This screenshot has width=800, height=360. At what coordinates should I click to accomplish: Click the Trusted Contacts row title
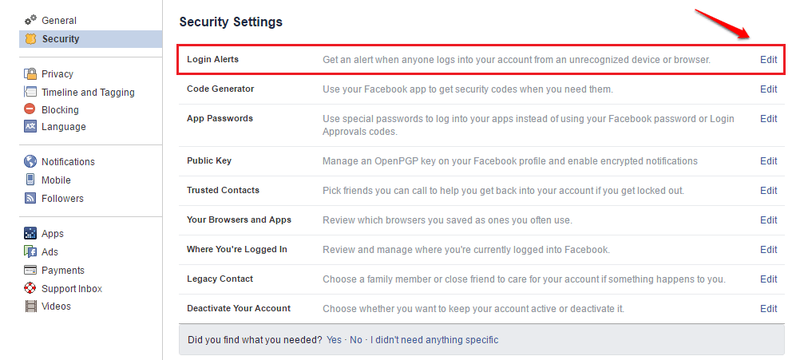[223, 190]
